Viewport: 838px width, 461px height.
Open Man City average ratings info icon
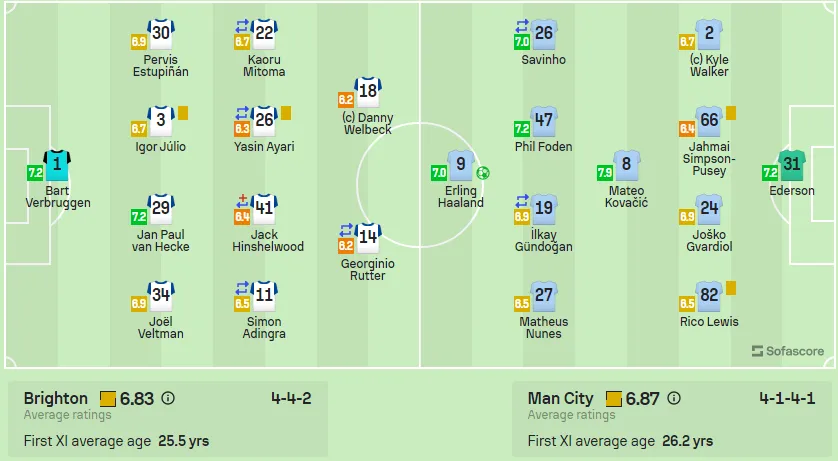tap(674, 399)
